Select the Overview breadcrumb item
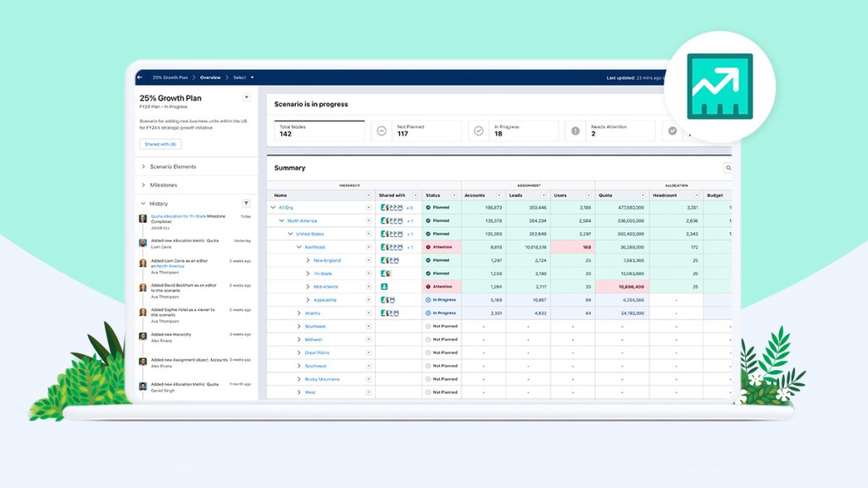868x488 pixels. point(209,77)
